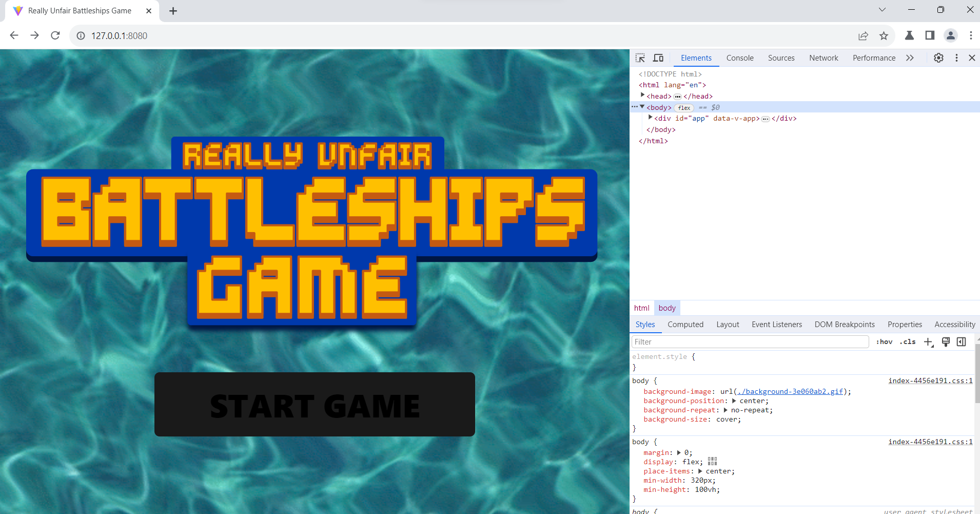Activate the inspect element picker icon
This screenshot has height=514, width=980.
tap(640, 58)
